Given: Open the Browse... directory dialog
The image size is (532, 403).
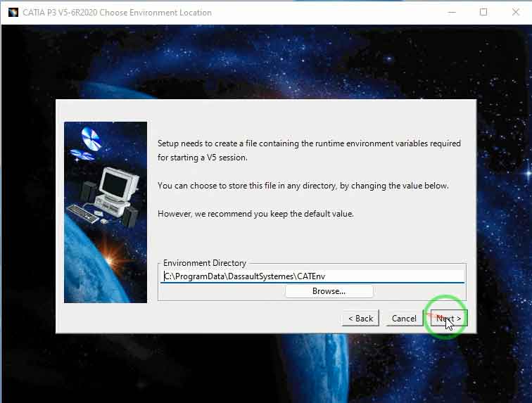Looking at the screenshot, I should (x=329, y=291).
